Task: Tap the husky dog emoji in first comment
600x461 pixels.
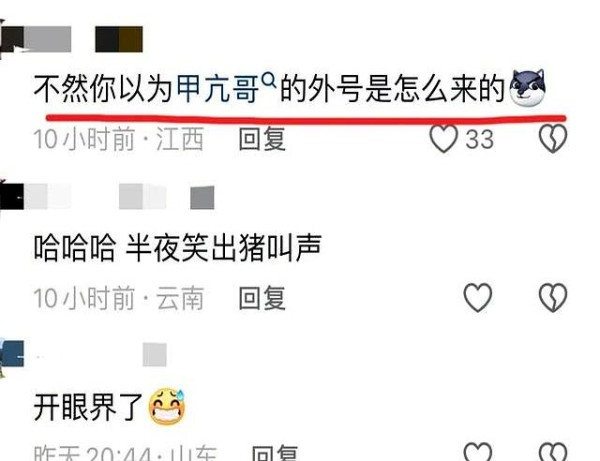Action: pos(528,88)
